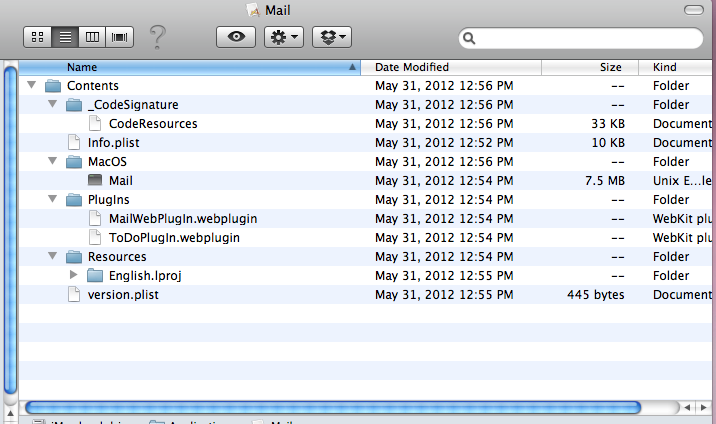This screenshot has width=716, height=424.
Task: Select English.lproj folder name
Action: pos(145,276)
